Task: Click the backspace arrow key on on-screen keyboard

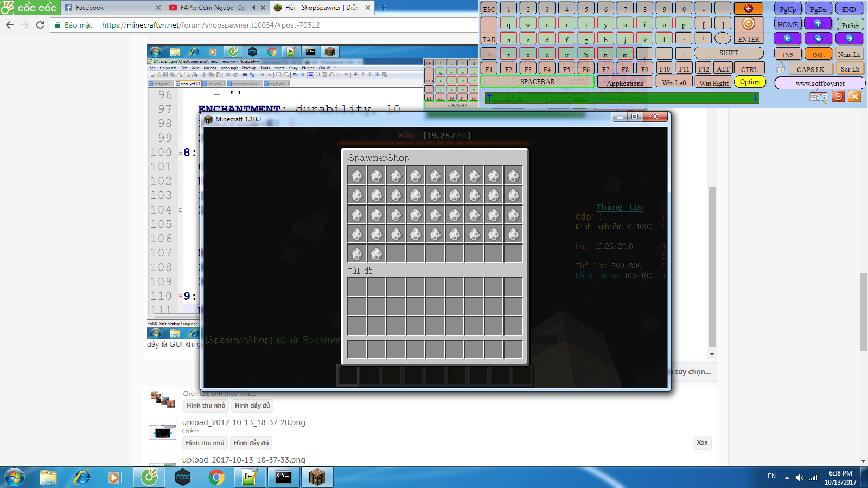Action: 749,9
